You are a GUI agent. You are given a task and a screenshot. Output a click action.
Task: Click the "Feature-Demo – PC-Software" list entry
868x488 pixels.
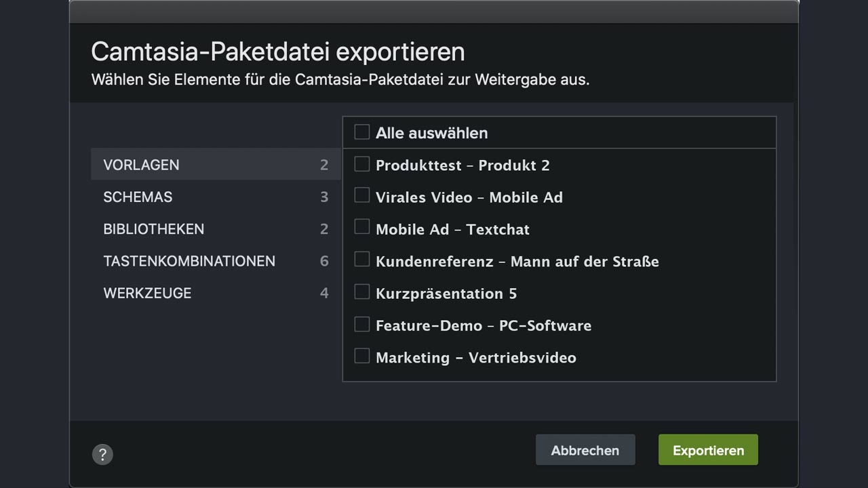[x=483, y=326]
